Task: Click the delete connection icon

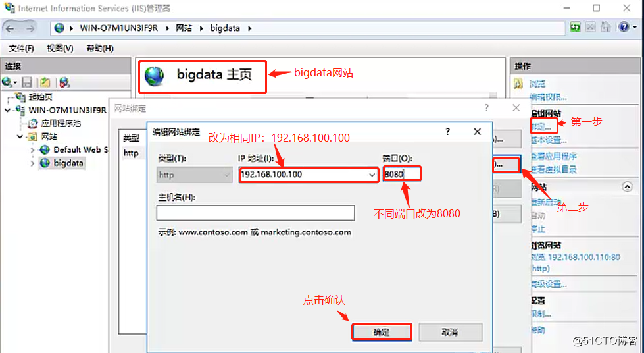Action: click(64, 82)
